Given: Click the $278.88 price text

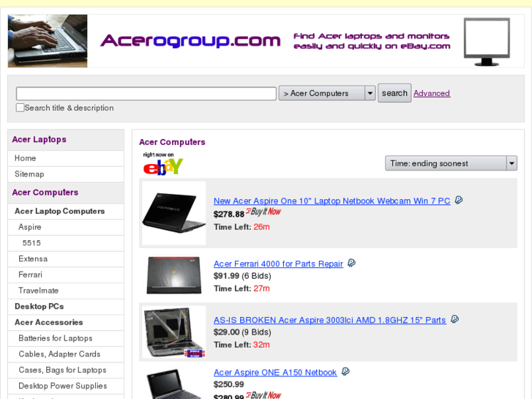Looking at the screenshot, I should [x=229, y=215].
